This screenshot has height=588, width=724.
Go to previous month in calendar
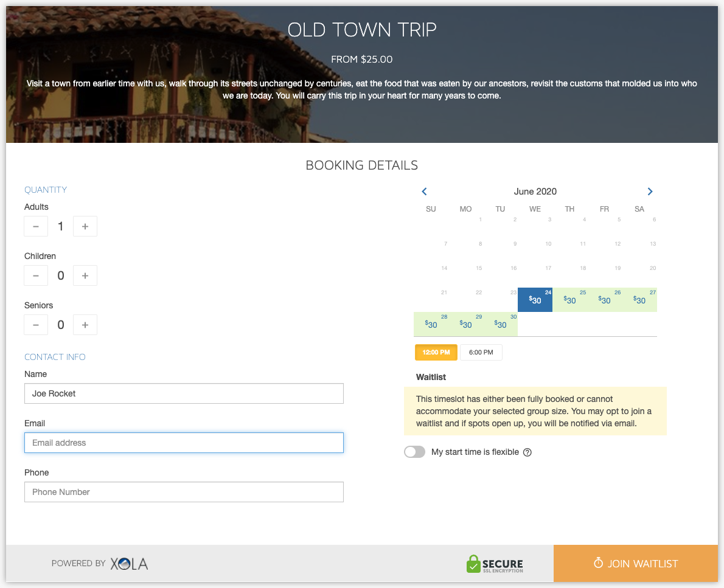point(424,192)
